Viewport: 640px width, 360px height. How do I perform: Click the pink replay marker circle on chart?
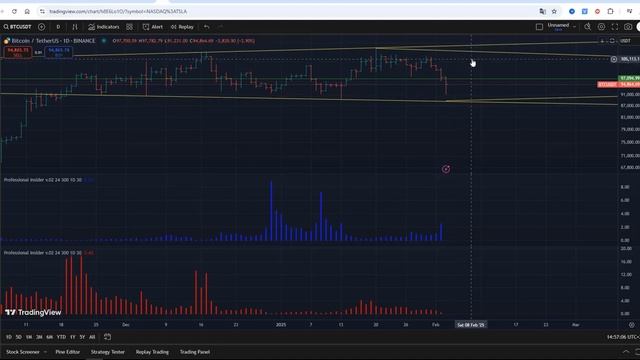point(446,169)
